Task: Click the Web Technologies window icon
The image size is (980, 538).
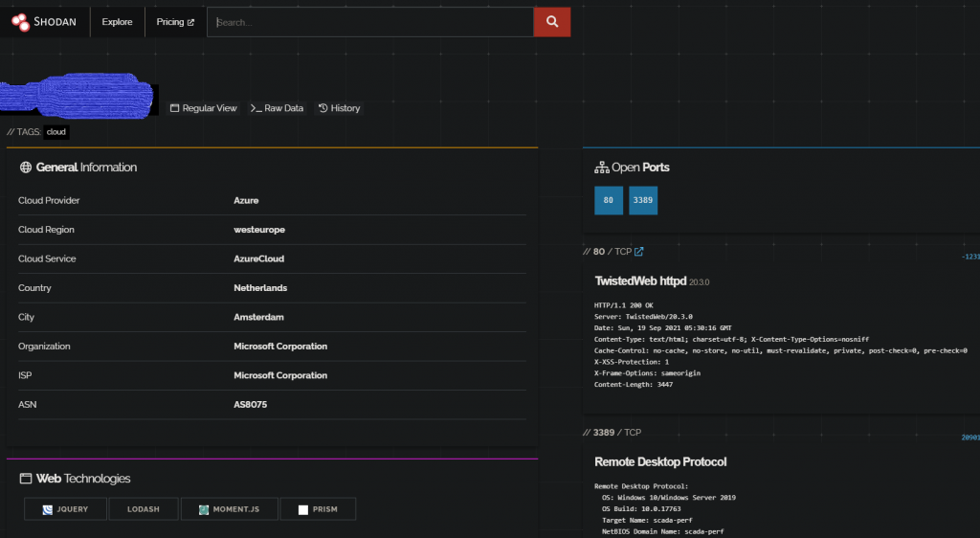Action: point(26,478)
